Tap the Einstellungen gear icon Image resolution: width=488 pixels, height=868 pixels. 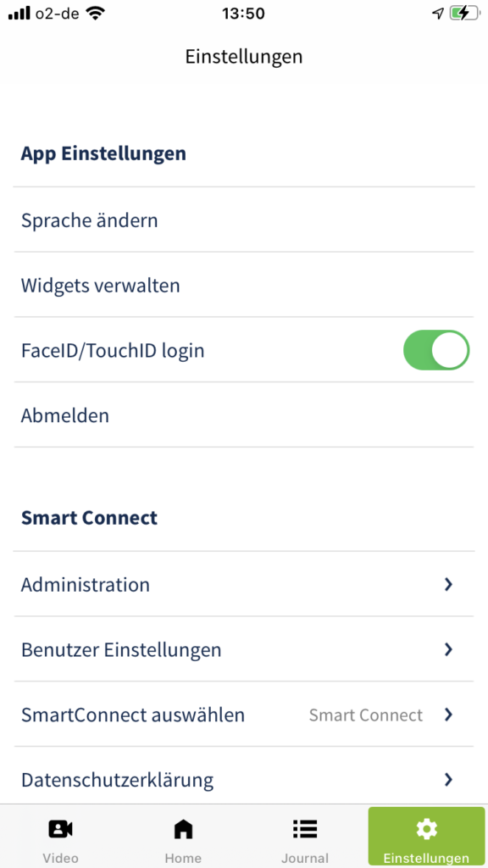point(427,829)
